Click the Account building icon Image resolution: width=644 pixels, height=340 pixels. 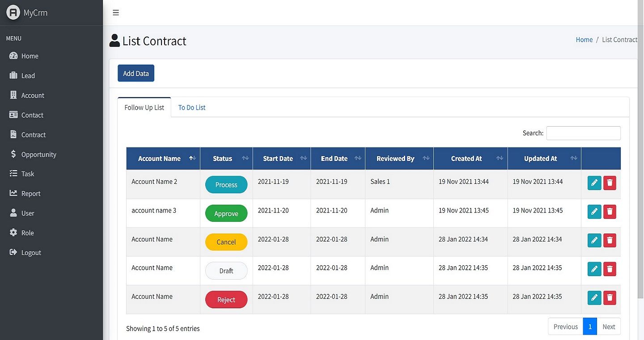point(13,95)
